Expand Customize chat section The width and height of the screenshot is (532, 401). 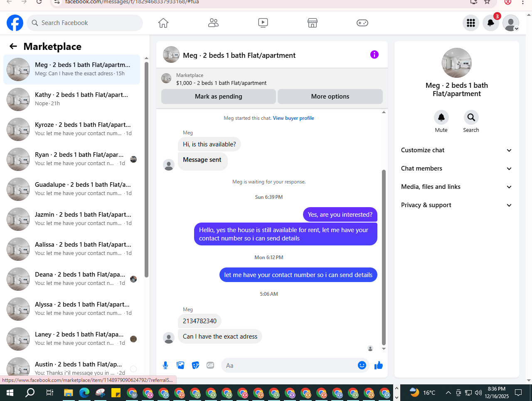456,150
